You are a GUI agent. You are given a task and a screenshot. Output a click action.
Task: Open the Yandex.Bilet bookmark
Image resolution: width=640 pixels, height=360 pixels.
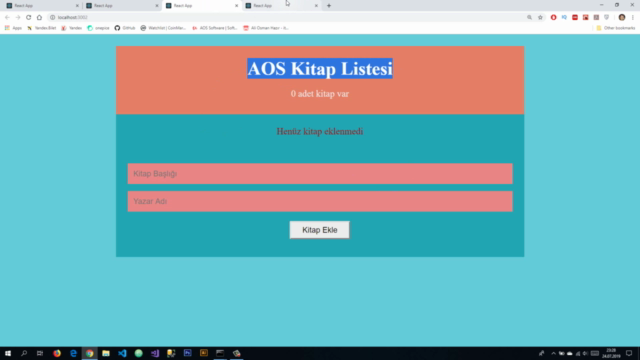(x=41, y=28)
